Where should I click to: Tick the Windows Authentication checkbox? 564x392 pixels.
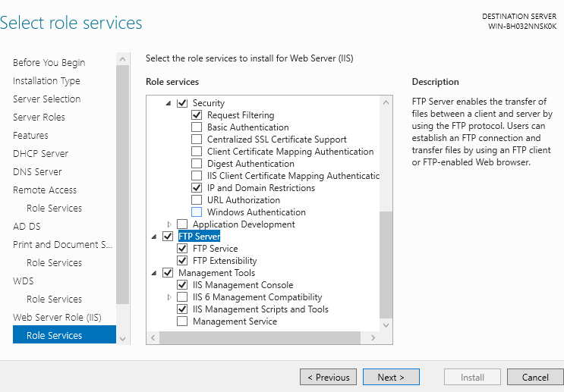(x=197, y=212)
